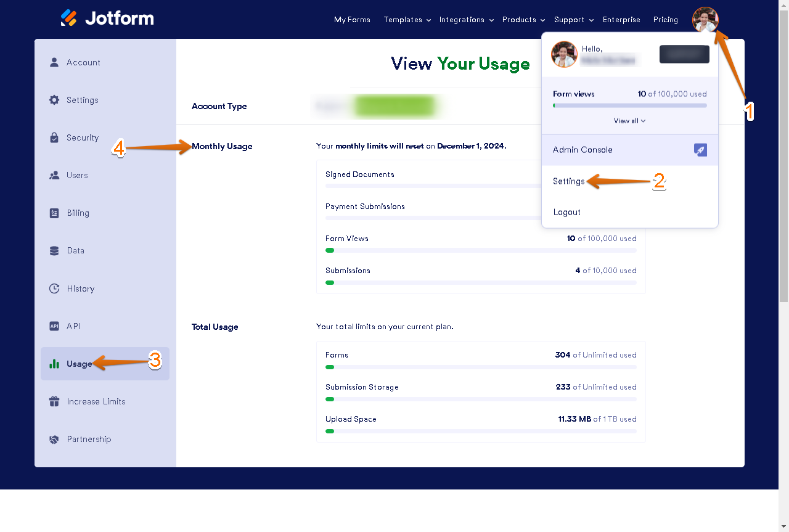The width and height of the screenshot is (789, 532).
Task: Open the Increase Limits tab
Action: tap(105, 401)
